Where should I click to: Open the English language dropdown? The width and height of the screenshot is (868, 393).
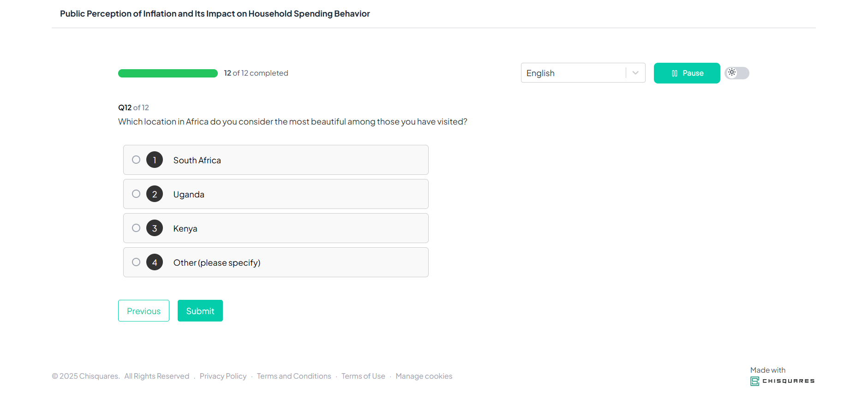tap(574, 73)
